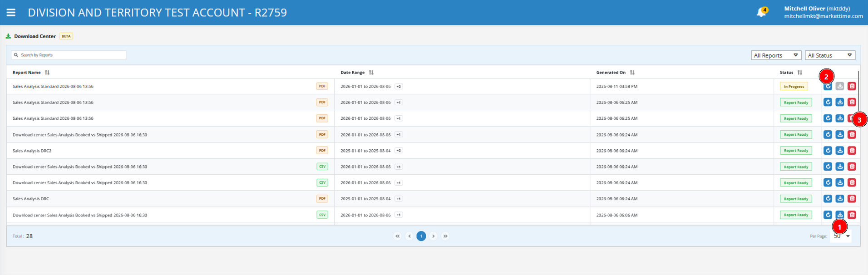The height and width of the screenshot is (275, 868).
Task: Download the Sales Analysis DRC2 report
Action: (x=840, y=151)
